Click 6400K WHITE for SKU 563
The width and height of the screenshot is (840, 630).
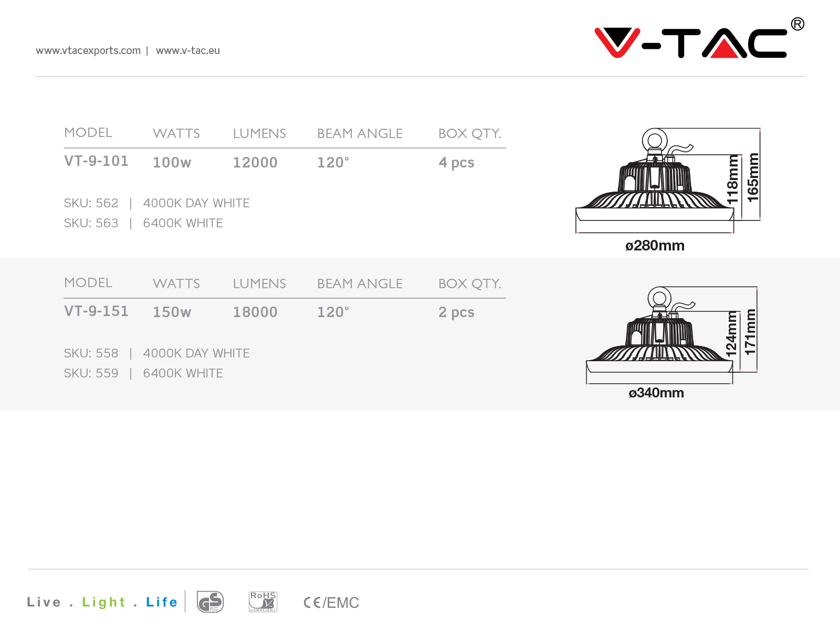pos(183,223)
